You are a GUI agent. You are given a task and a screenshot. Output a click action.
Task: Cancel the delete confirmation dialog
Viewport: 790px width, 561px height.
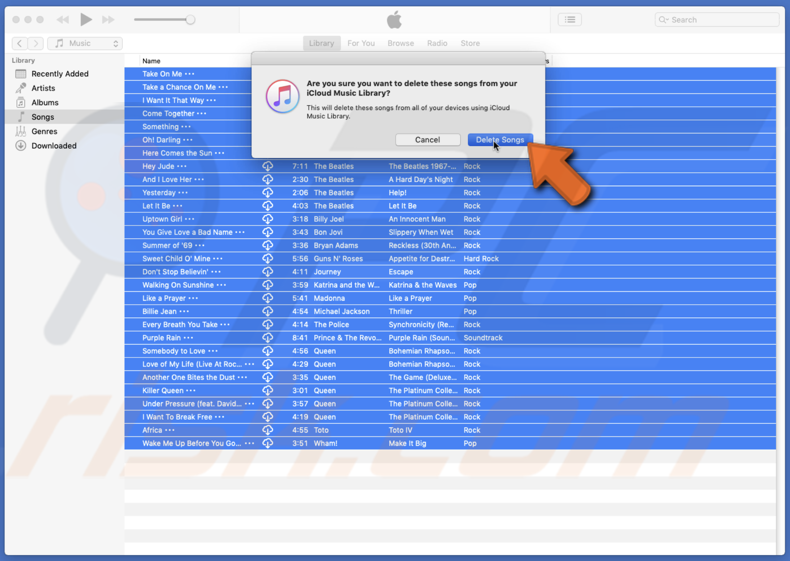(427, 140)
